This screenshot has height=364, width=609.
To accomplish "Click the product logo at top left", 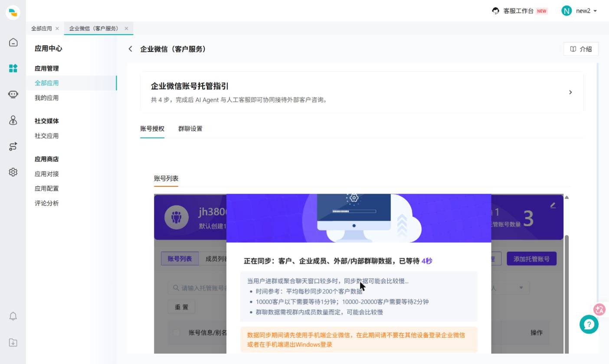I will coord(13,12).
